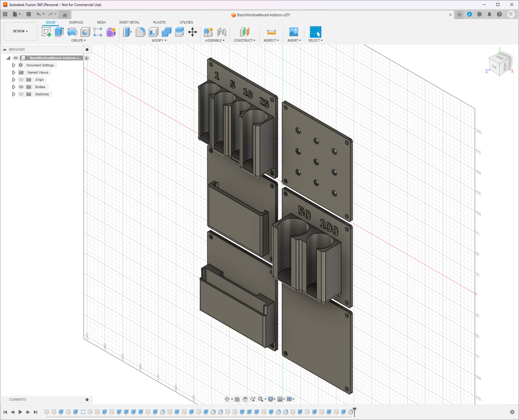This screenshot has height=420, width=519.
Task: Expand the Sketches folder node
Action: 14,94
